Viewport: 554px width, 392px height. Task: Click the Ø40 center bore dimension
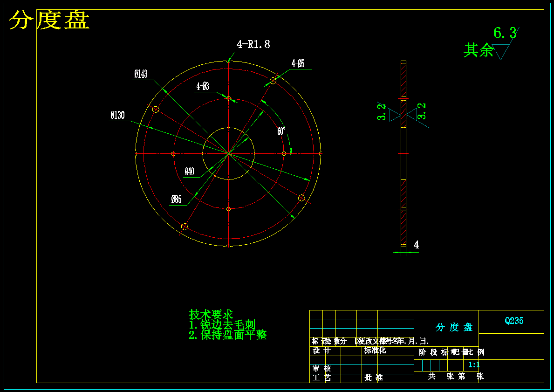pyautogui.click(x=189, y=172)
